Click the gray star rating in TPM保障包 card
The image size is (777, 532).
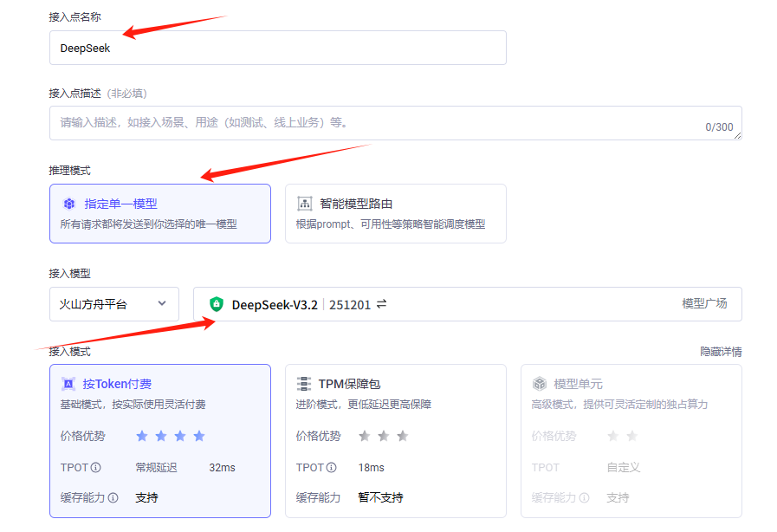tap(384, 437)
